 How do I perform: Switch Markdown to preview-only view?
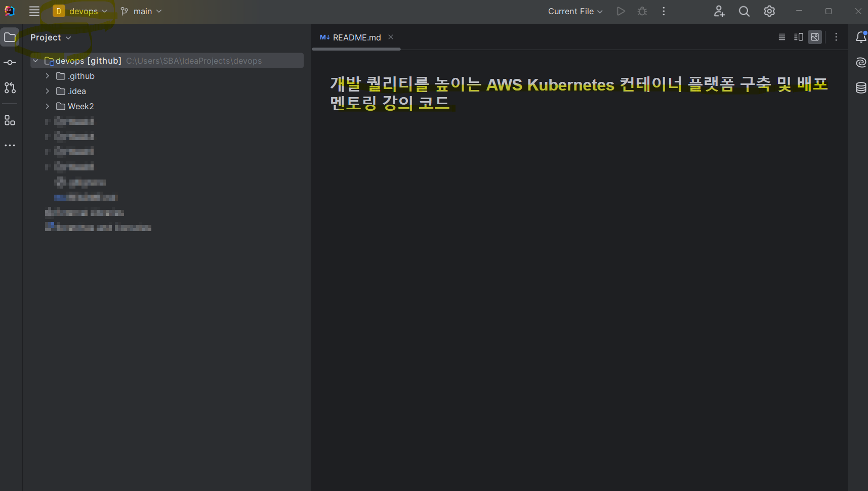click(815, 37)
